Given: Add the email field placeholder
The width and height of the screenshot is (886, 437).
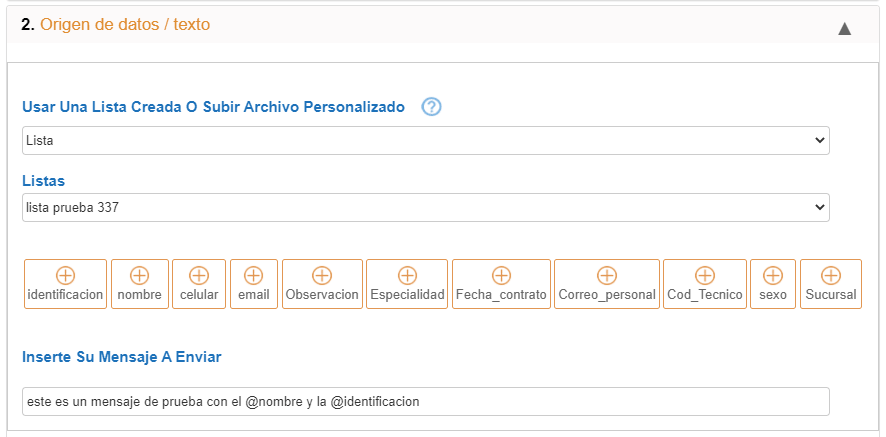Looking at the screenshot, I should [x=254, y=284].
